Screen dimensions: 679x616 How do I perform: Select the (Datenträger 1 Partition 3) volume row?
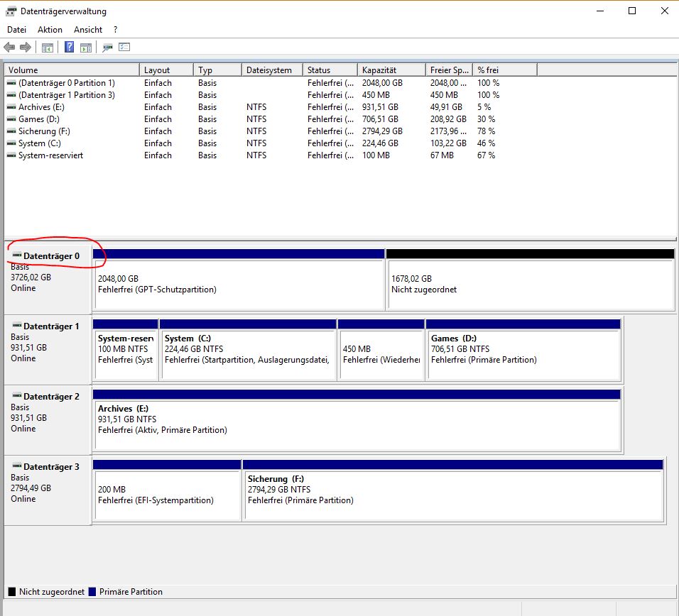click(x=271, y=94)
